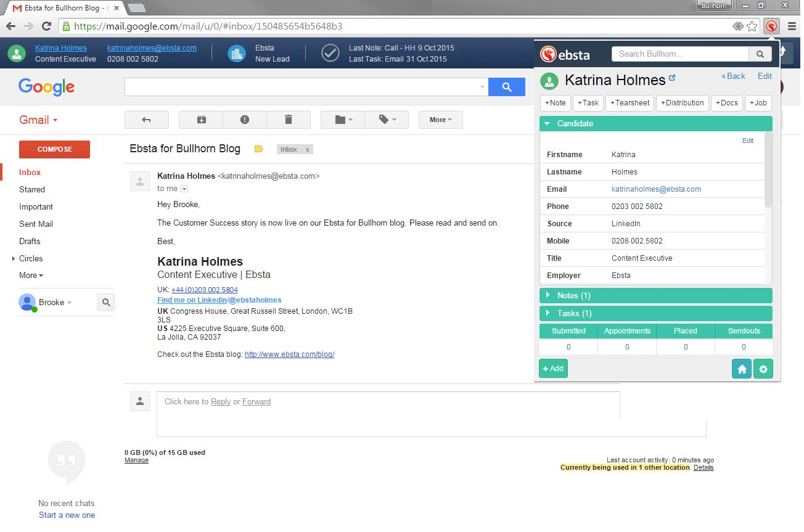The image size is (804, 532).
Task: Add a note with +Note button
Action: (x=556, y=103)
